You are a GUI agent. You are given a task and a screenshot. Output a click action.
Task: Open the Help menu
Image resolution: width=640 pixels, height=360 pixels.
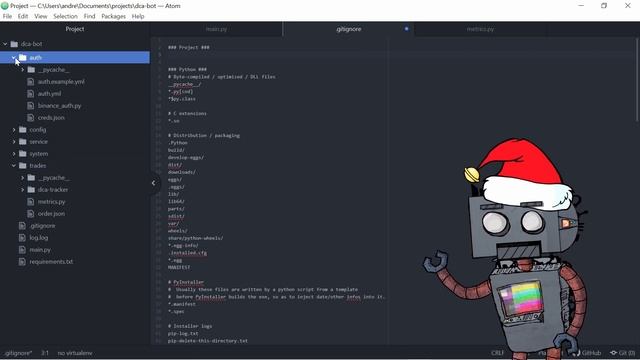point(138,16)
